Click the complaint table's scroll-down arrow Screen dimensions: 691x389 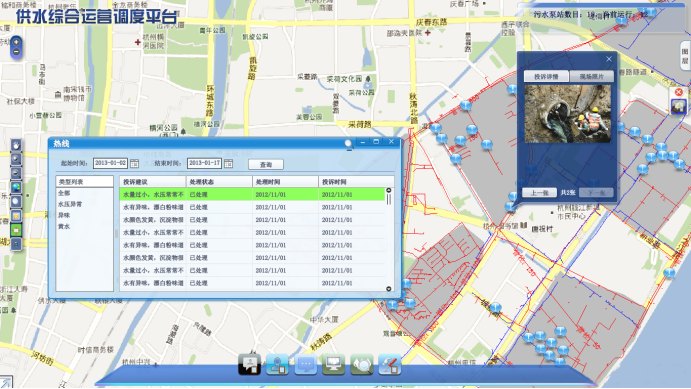[389, 289]
